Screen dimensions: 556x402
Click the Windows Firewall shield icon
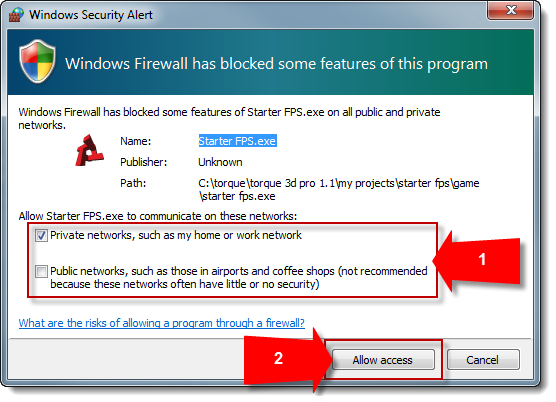[37, 61]
